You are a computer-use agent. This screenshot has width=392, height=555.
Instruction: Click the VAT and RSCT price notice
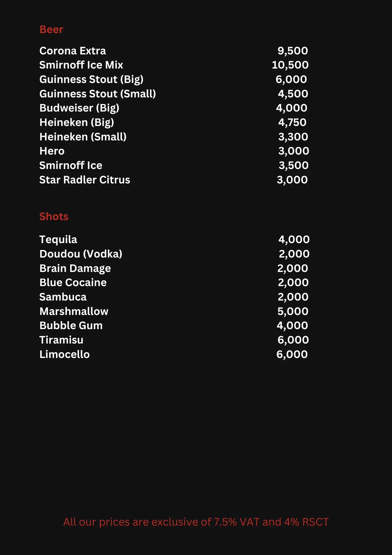pyautogui.click(x=196, y=522)
